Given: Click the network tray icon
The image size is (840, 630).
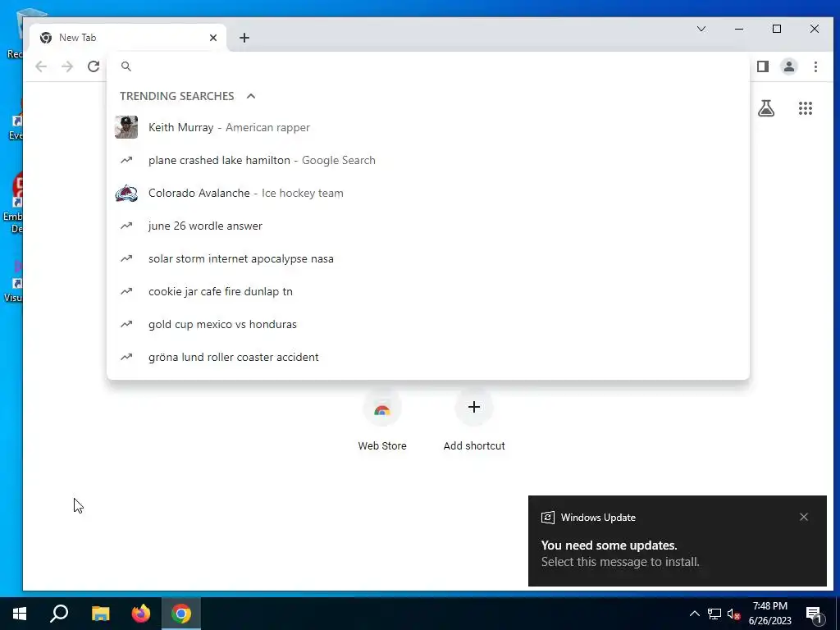Looking at the screenshot, I should (714, 614).
